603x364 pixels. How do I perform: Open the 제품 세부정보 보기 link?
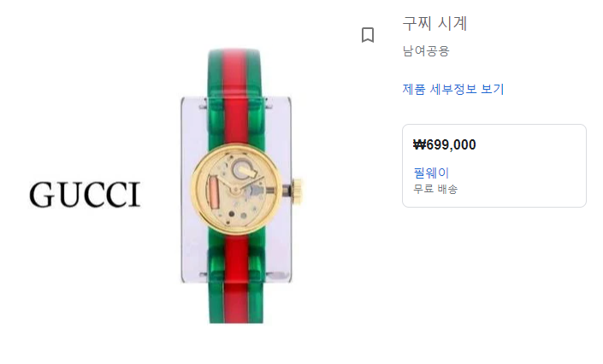pos(453,89)
